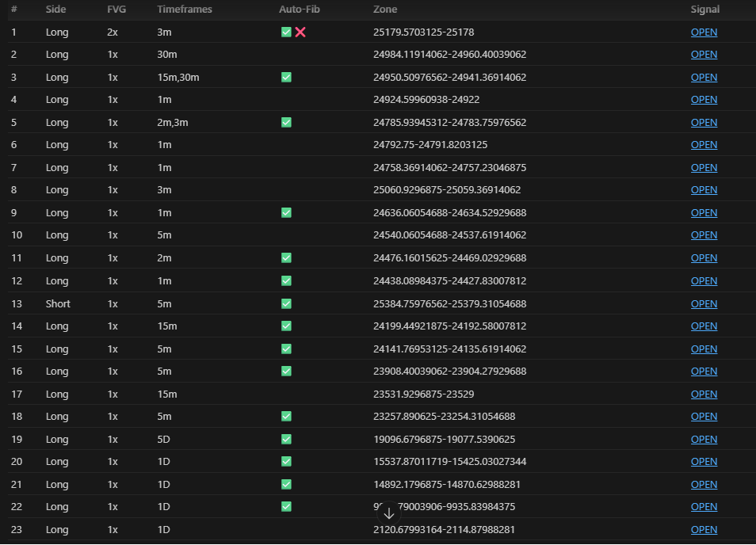Click zone 24199.44921875-24192.58007812
The height and width of the screenshot is (545, 756).
pos(449,326)
